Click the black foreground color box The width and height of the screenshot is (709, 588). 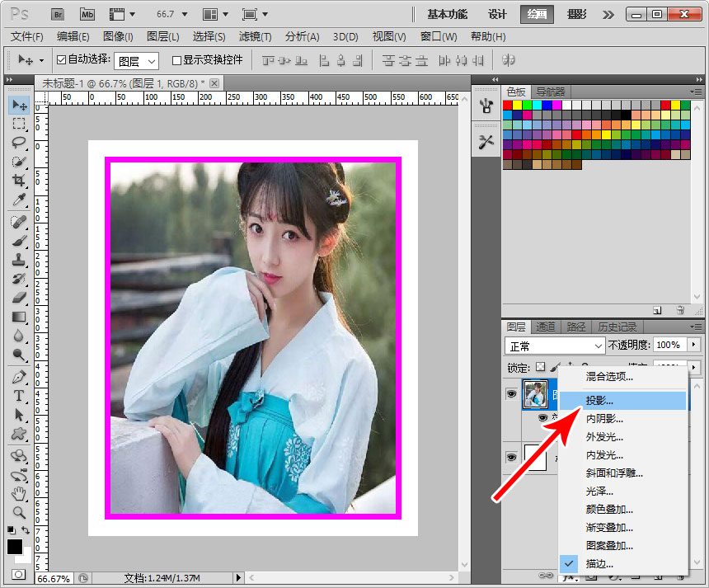click(x=15, y=547)
